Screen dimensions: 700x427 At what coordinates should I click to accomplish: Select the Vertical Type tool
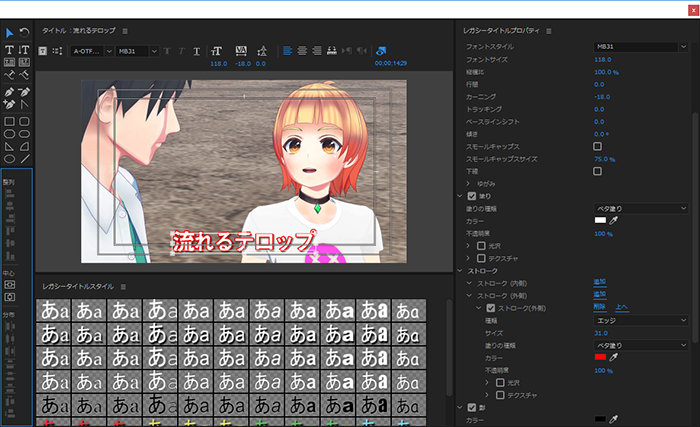24,50
